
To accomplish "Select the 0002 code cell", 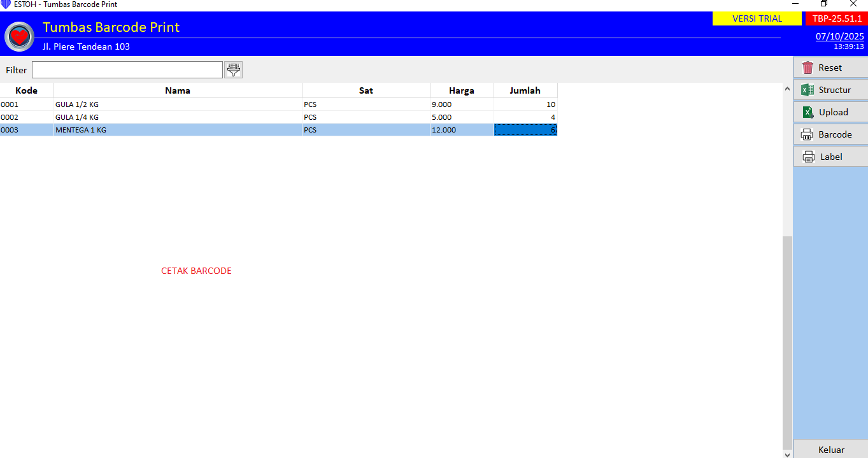I will (x=27, y=117).
